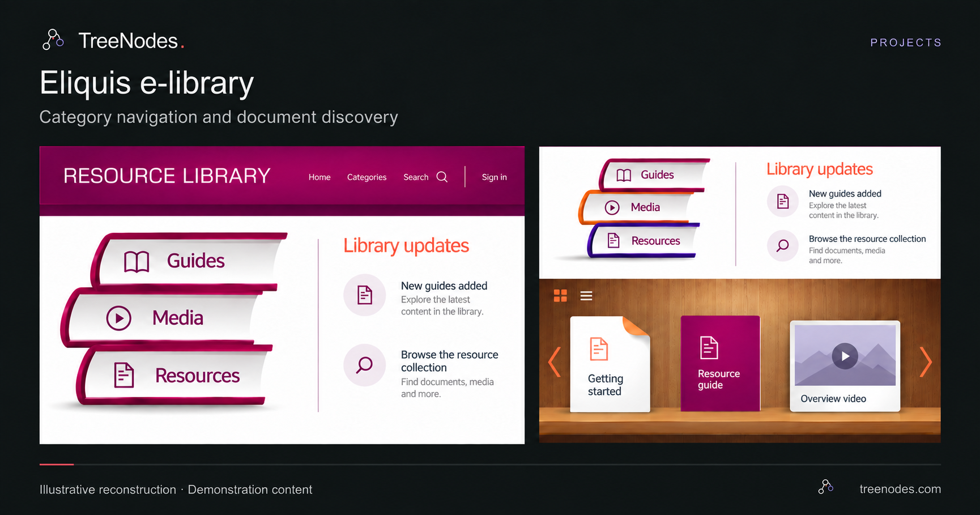Click small search icon beside Browse the resource collection
This screenshot has height=515, width=980.
783,245
